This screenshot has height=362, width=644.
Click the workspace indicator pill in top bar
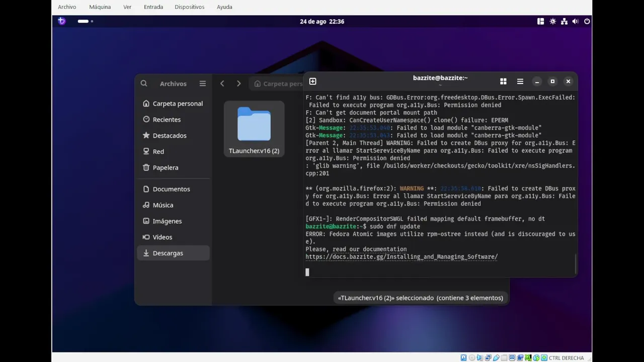[83, 21]
